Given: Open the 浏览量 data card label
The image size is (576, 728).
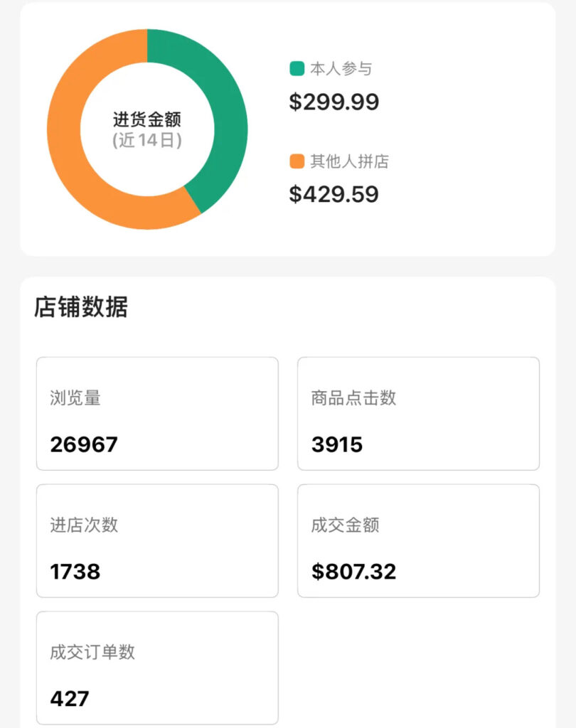Looking at the screenshot, I should pyautogui.click(x=75, y=398).
